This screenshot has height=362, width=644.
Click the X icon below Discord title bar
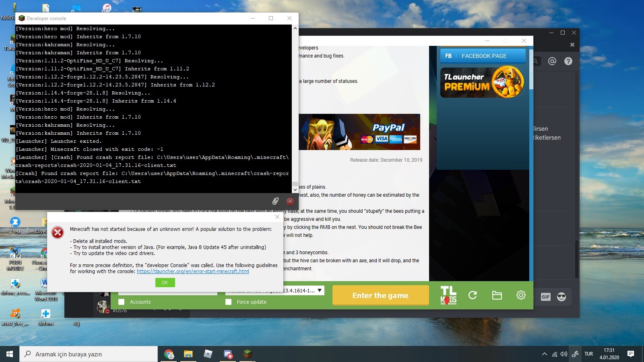coord(572,45)
